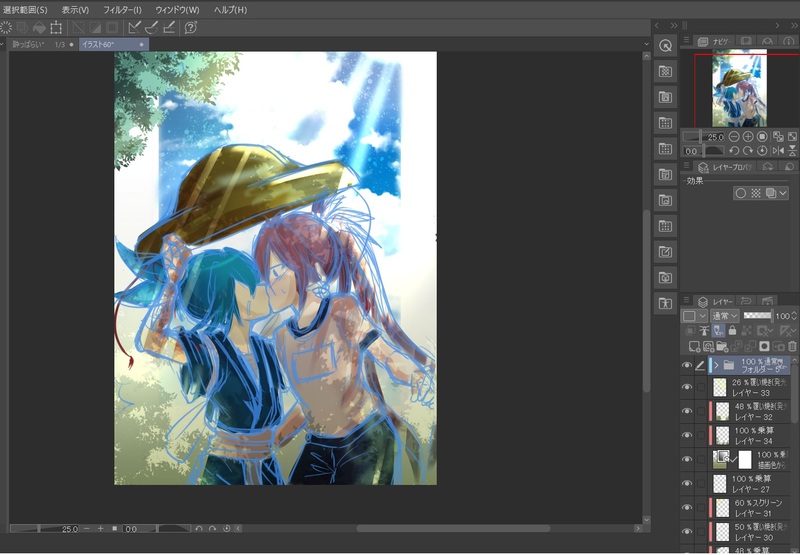800x555 pixels.
Task: Open the 表示(V) menu
Action: point(75,10)
